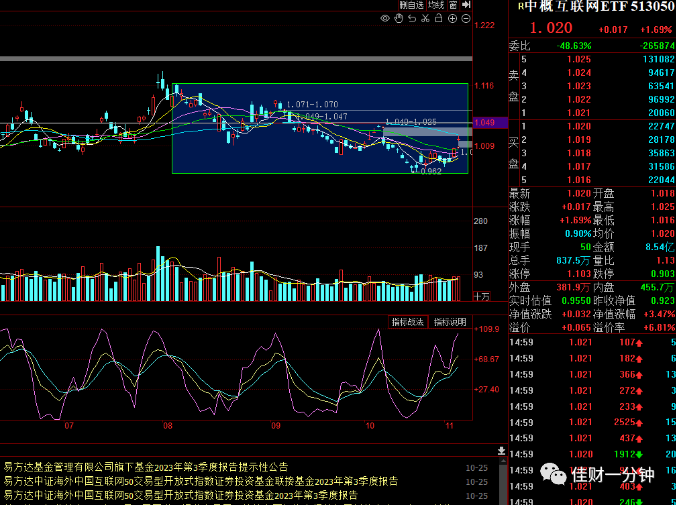This screenshot has width=676, height=506.
Task: Click the undo arrow icon
Action: pyautogui.click(x=412, y=18)
